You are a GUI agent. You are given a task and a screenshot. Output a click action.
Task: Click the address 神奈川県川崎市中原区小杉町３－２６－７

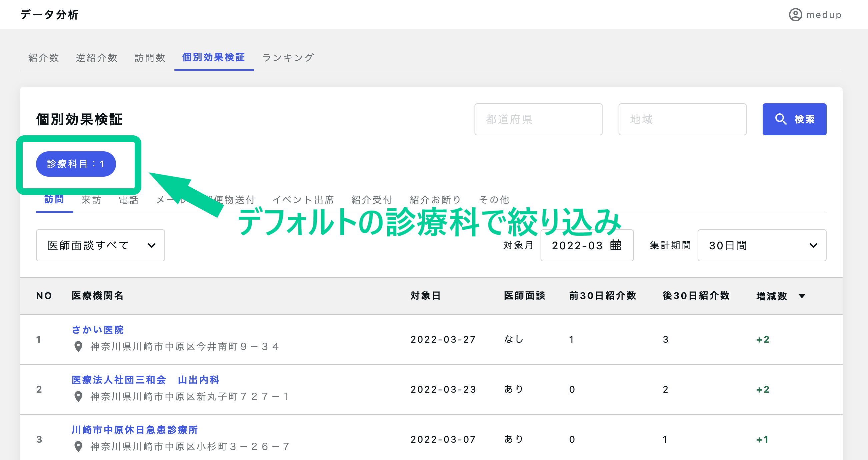pyautogui.click(x=190, y=447)
